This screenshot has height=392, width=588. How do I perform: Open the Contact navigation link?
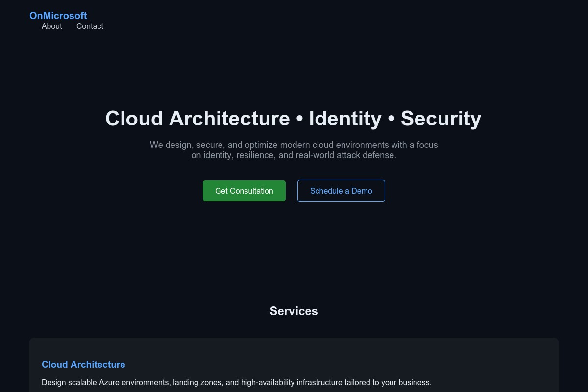(90, 26)
